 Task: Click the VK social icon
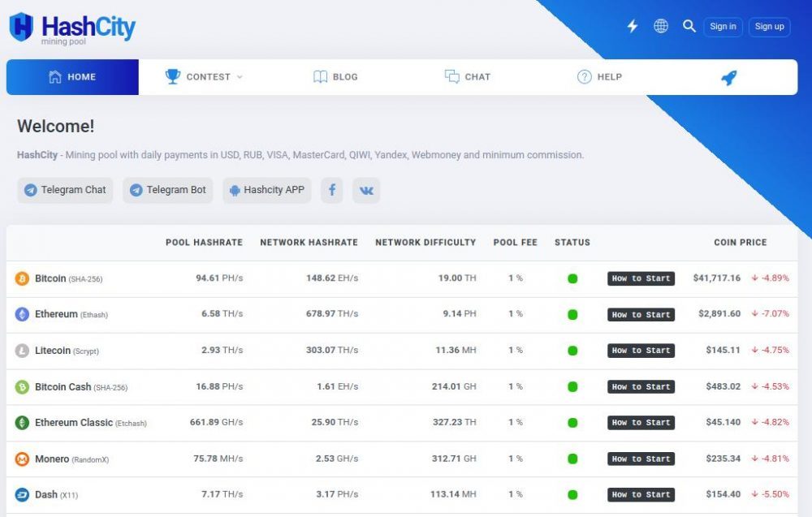point(366,190)
